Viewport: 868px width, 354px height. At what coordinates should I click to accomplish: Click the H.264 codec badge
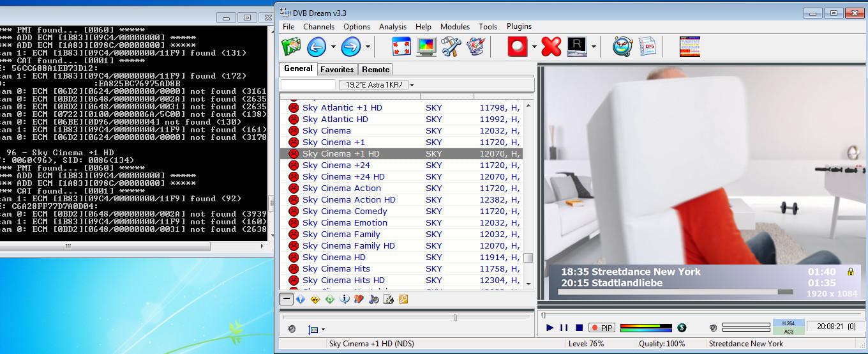[788, 323]
